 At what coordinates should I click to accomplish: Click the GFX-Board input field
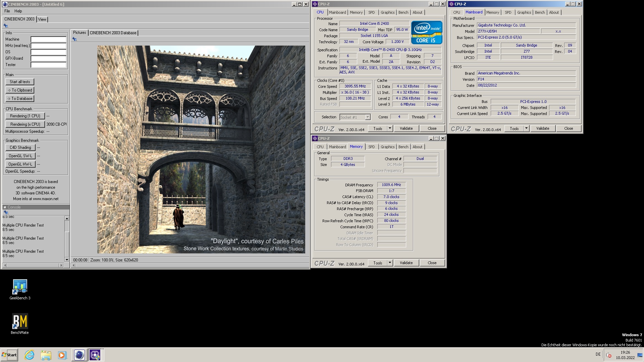[x=49, y=58]
